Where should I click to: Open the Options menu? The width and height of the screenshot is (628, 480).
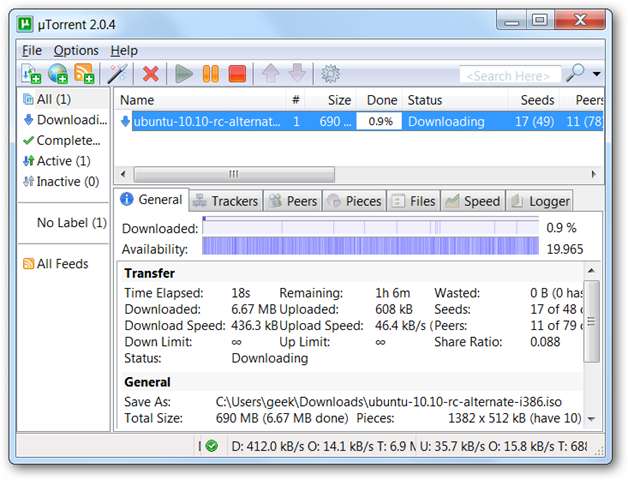[x=76, y=50]
